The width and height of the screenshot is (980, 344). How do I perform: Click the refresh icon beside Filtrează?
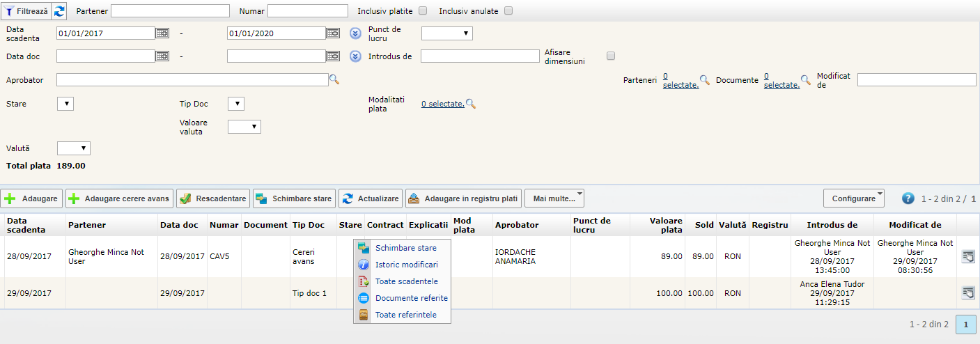(60, 11)
